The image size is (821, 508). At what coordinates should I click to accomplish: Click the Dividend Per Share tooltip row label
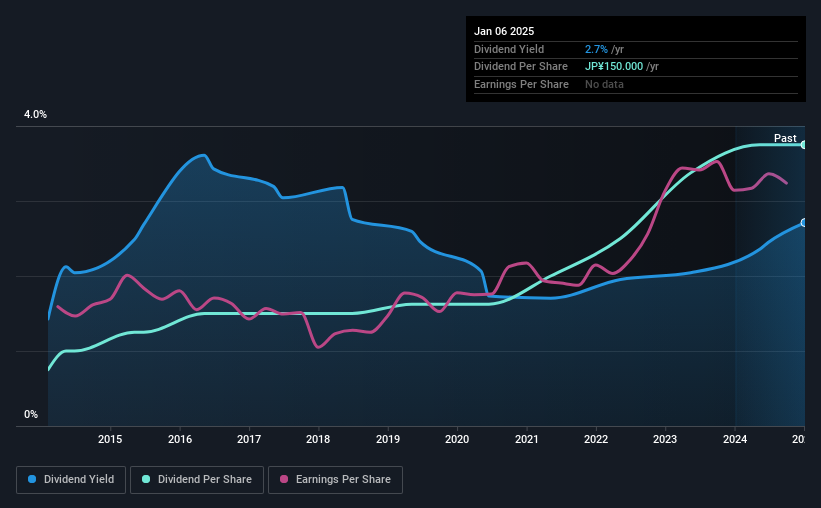520,67
